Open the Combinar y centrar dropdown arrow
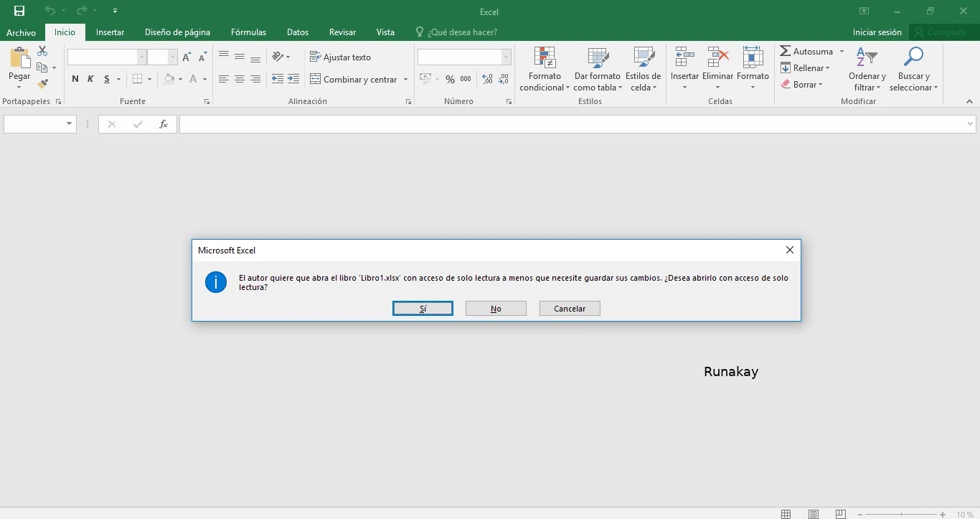Image resolution: width=980 pixels, height=519 pixels. tap(405, 79)
